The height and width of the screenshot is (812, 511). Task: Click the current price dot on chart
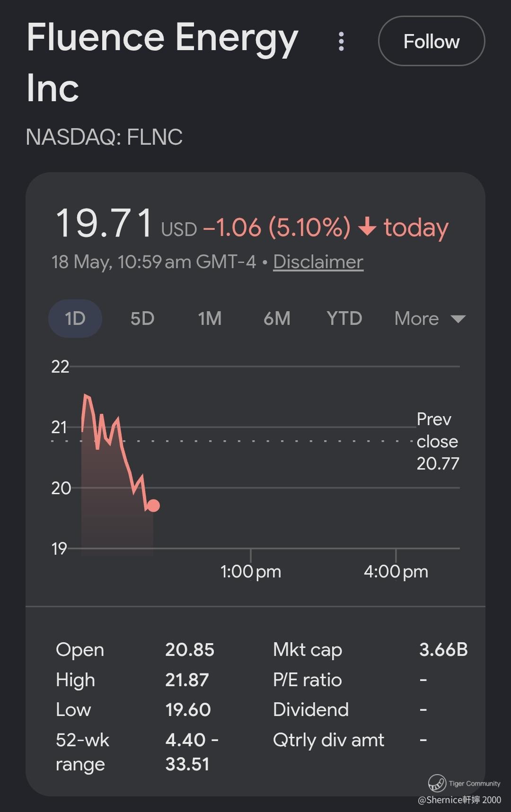click(x=153, y=506)
